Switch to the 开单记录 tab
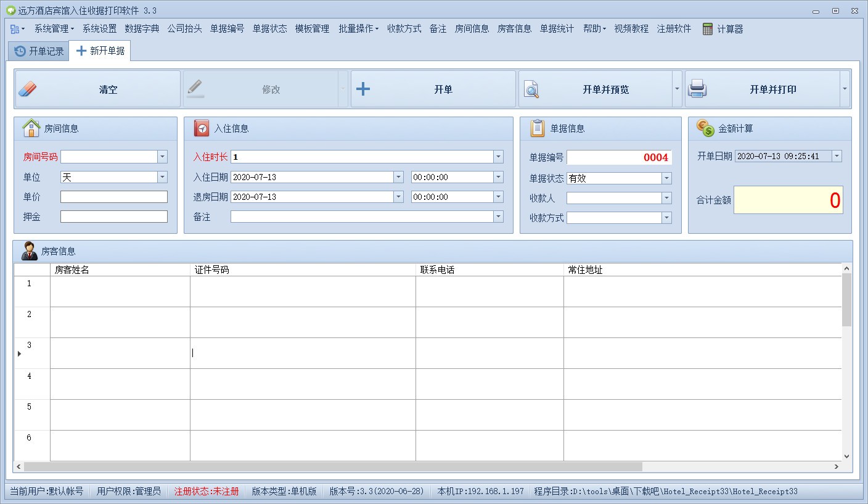Image resolution: width=868 pixels, height=504 pixels. coord(39,51)
